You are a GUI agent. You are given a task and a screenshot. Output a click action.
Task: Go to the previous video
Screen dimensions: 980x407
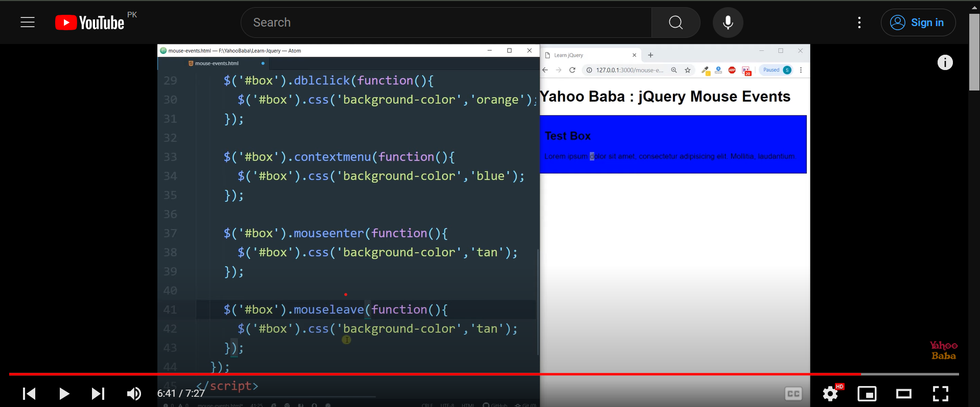(x=29, y=393)
